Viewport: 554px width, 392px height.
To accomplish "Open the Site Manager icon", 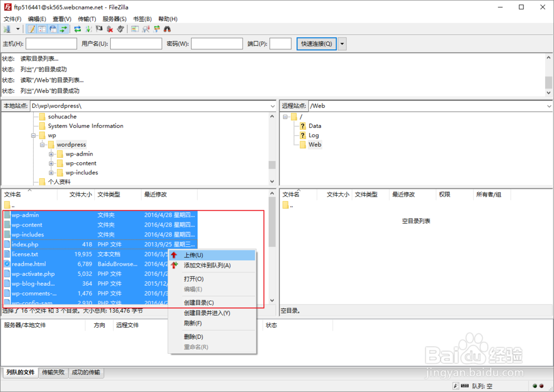I will point(7,29).
